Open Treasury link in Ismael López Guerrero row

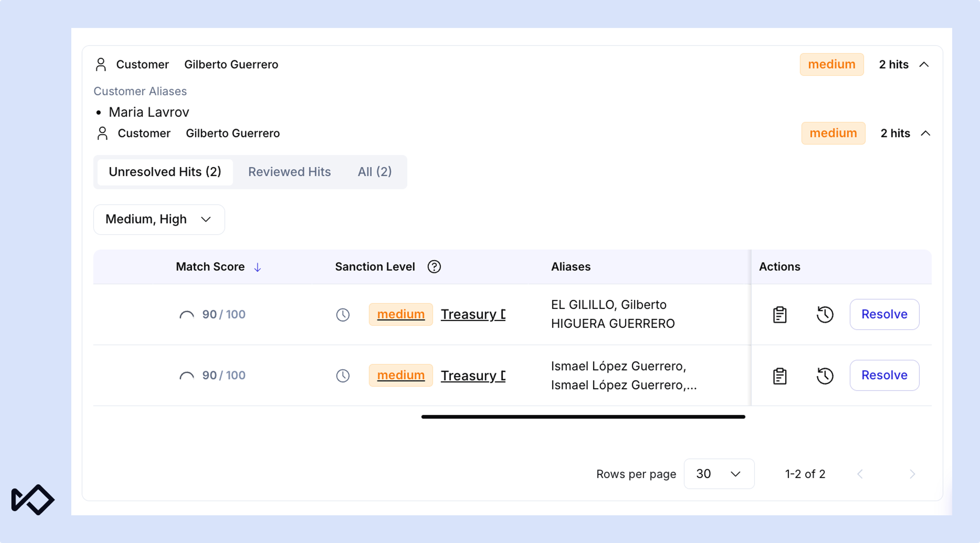tap(473, 376)
